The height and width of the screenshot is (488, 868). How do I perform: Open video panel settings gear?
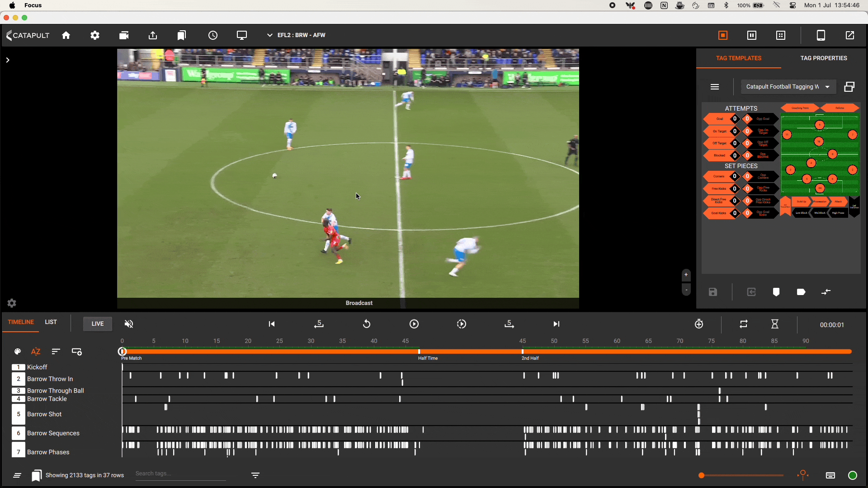click(x=12, y=303)
